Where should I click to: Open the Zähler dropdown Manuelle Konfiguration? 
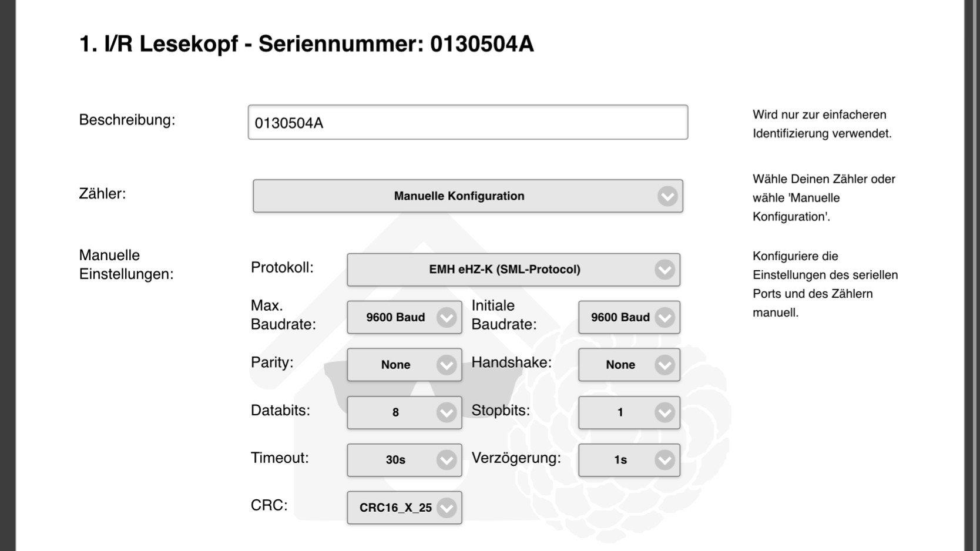point(468,196)
